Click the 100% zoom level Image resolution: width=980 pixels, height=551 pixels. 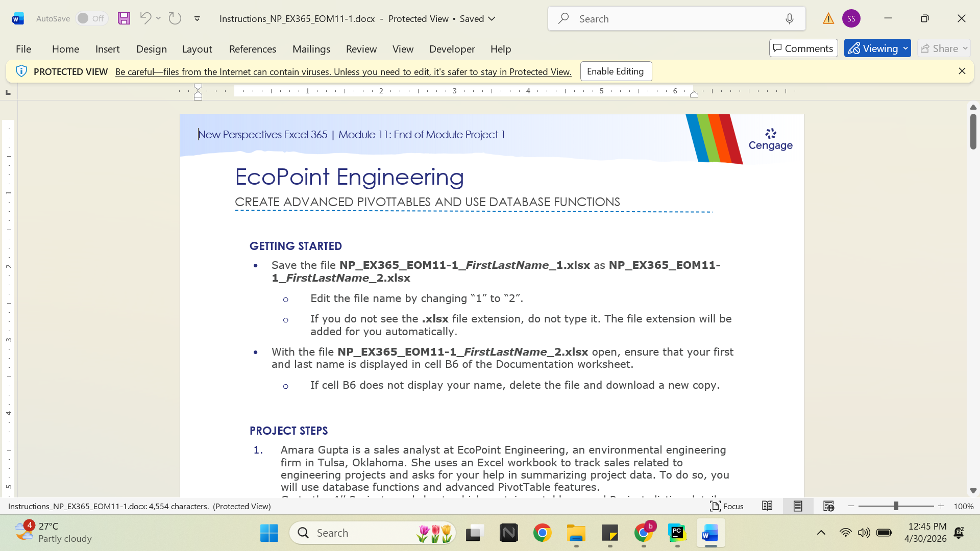pos(964,506)
